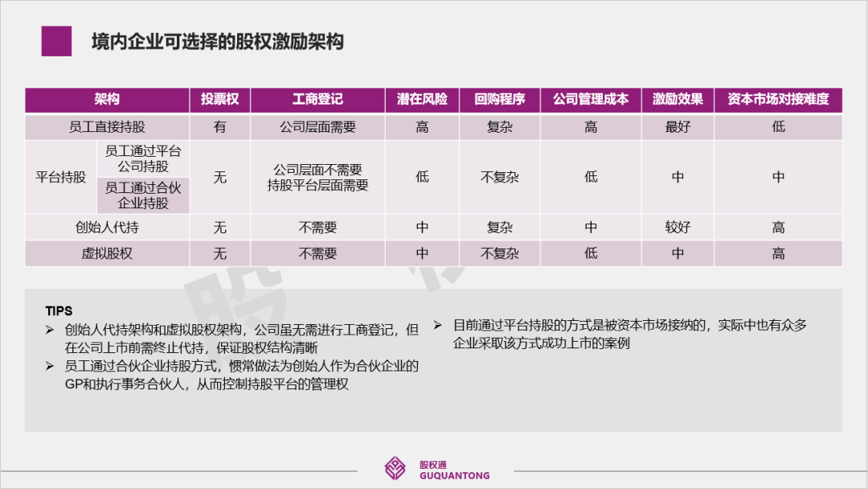Viewport: 868px width, 489px height.
Task: Click the 公司层面不需要 持股平台层面需要 cell
Action: (x=317, y=177)
